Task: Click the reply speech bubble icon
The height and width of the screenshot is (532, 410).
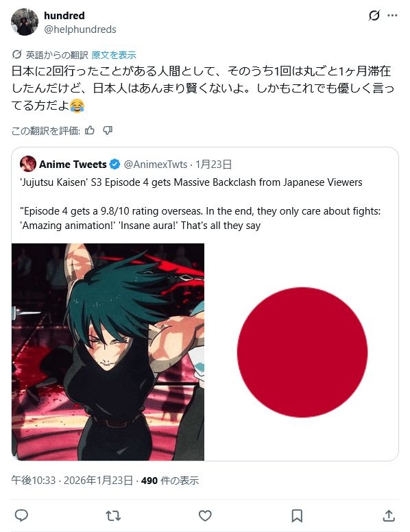Action: click(x=21, y=516)
